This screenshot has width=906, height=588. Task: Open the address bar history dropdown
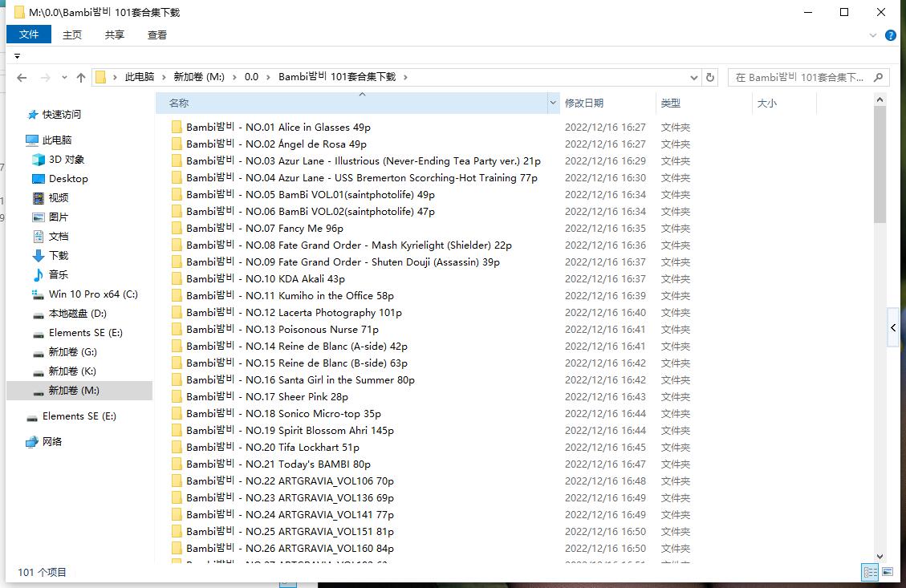point(693,77)
